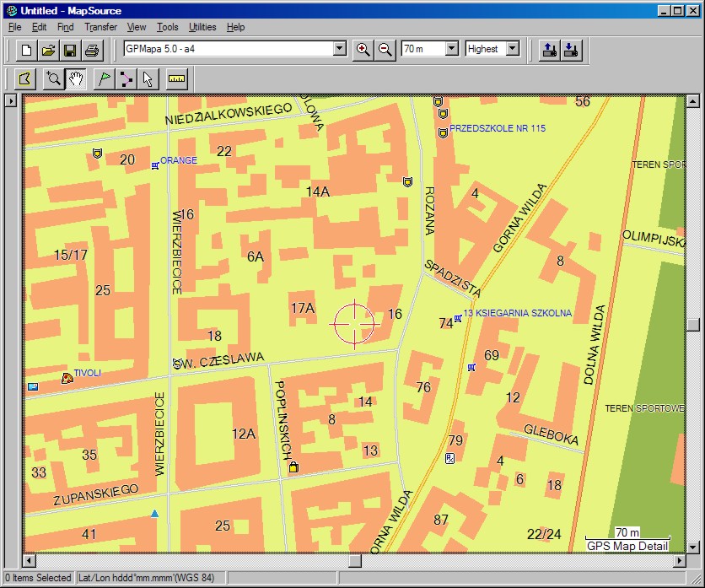Click the Open file icon
This screenshot has width=705, height=588.
click(48, 50)
